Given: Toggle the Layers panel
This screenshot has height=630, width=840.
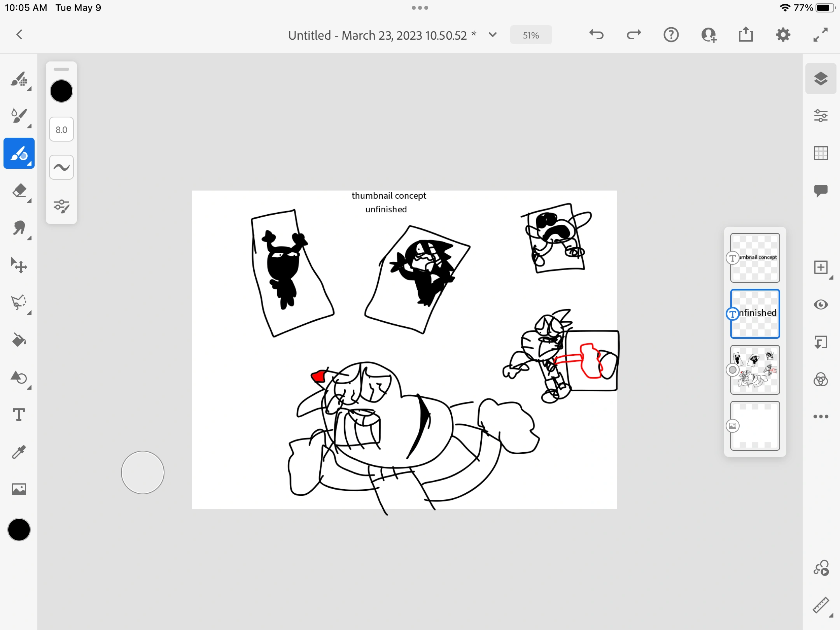Looking at the screenshot, I should 821,79.
